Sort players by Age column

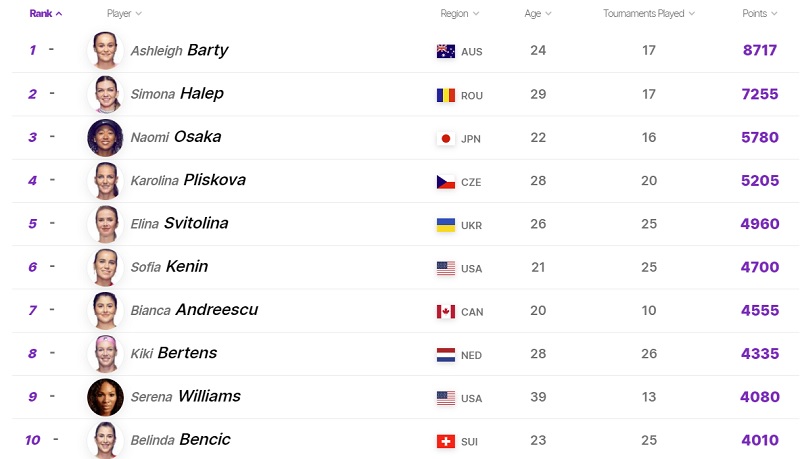pyautogui.click(x=538, y=14)
